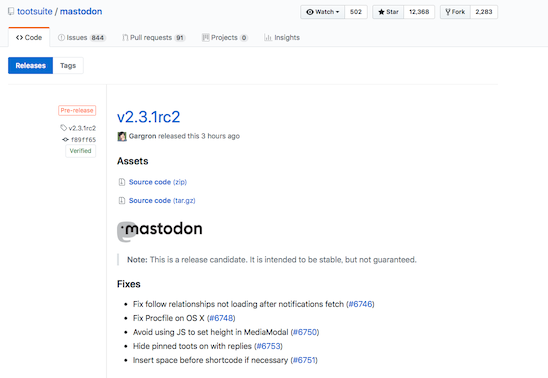Open the v2.3.1rc2 release title link
The width and height of the screenshot is (548, 378).
click(149, 117)
